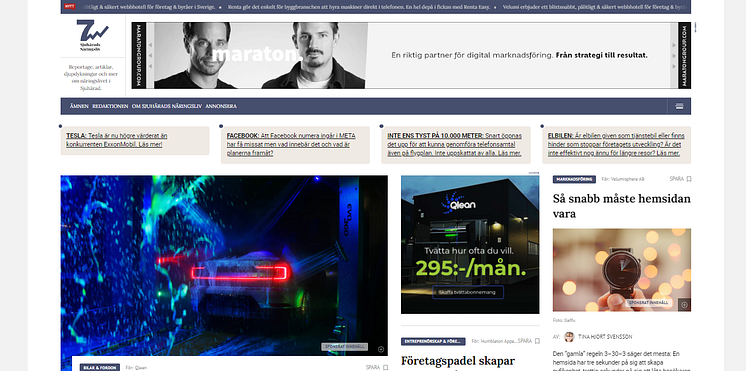Click the plus icon on watch image

coord(684,305)
